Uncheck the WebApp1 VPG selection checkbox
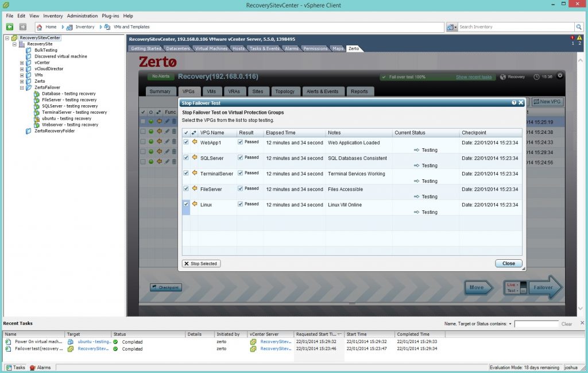 [186, 142]
